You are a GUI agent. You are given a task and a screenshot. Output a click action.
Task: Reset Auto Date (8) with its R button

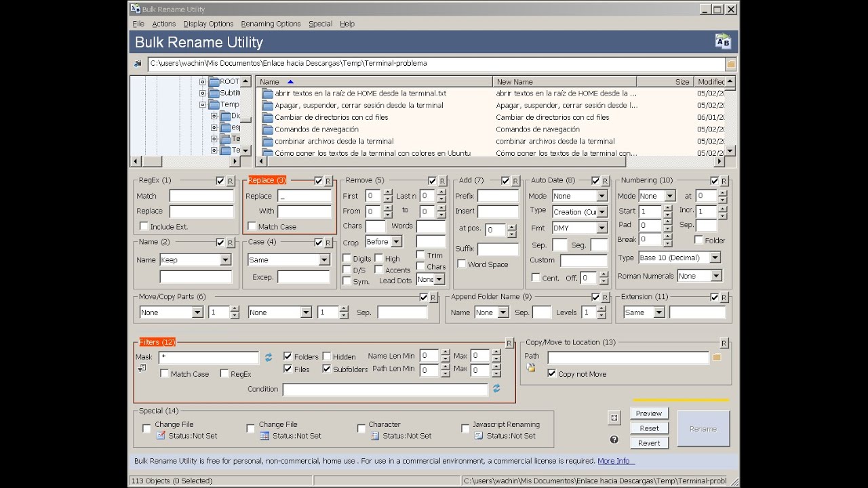tap(606, 181)
